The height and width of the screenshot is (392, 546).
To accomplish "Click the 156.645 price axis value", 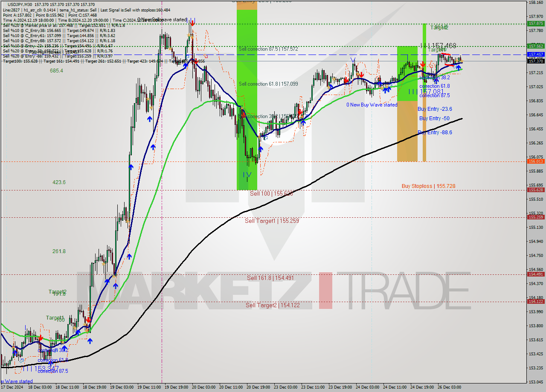I will [536, 115].
